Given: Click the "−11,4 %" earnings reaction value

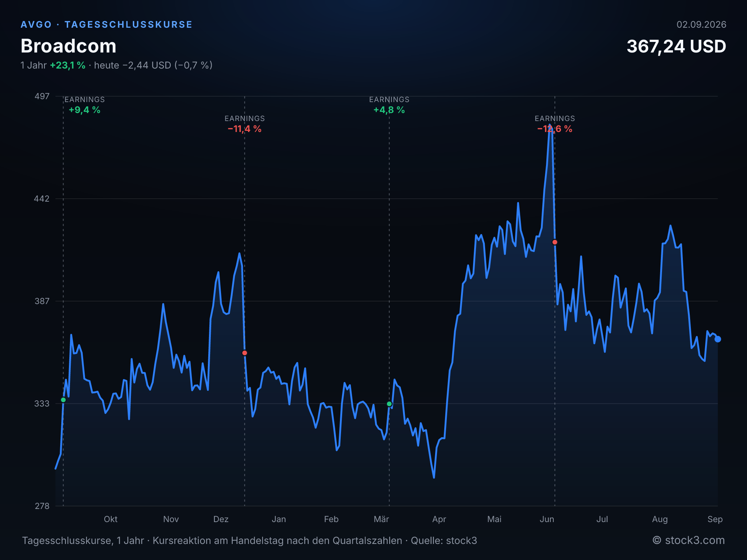Looking at the screenshot, I should [x=245, y=129].
